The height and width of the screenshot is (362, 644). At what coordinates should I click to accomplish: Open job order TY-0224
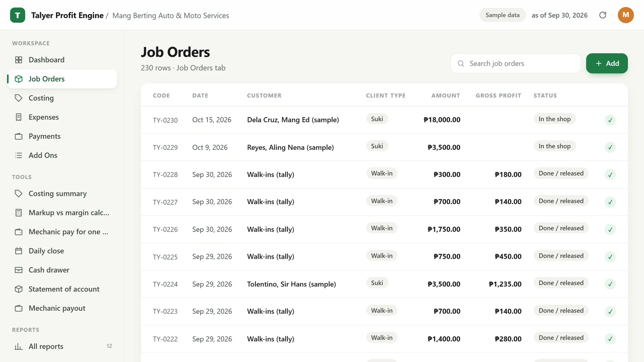(x=165, y=284)
